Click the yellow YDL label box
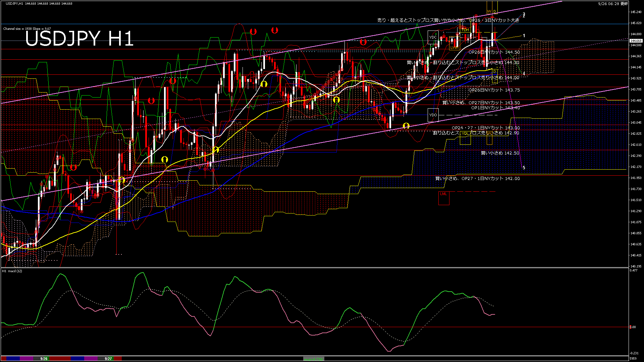This screenshot has height=362, width=644. [465, 133]
